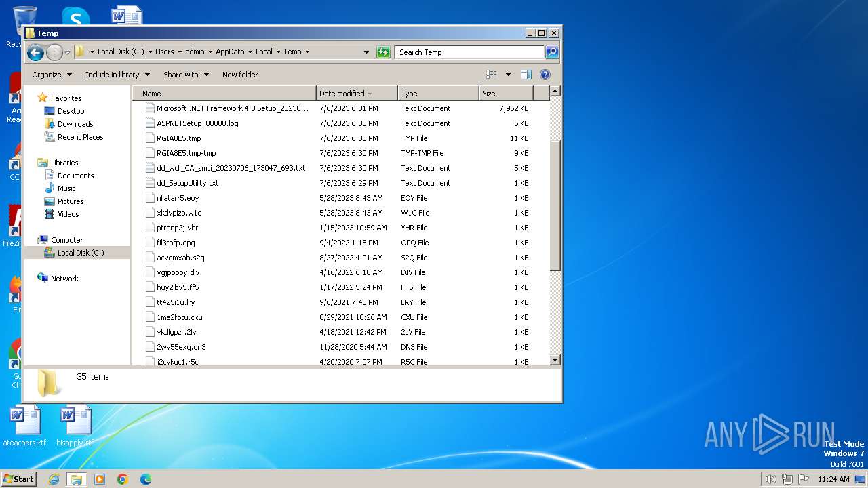Click the volume speaker tray icon
Screen dimensions: 868x488
(x=770, y=479)
